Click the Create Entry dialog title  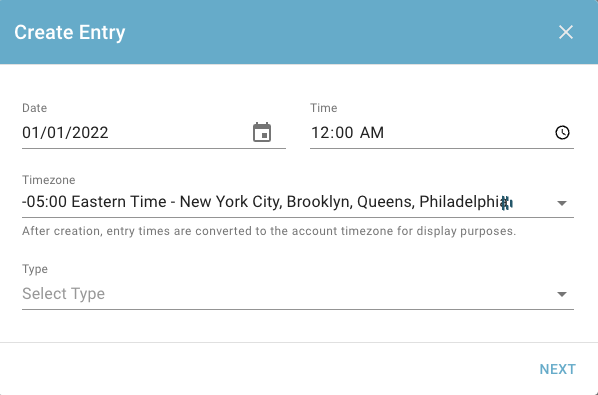pyautogui.click(x=70, y=32)
